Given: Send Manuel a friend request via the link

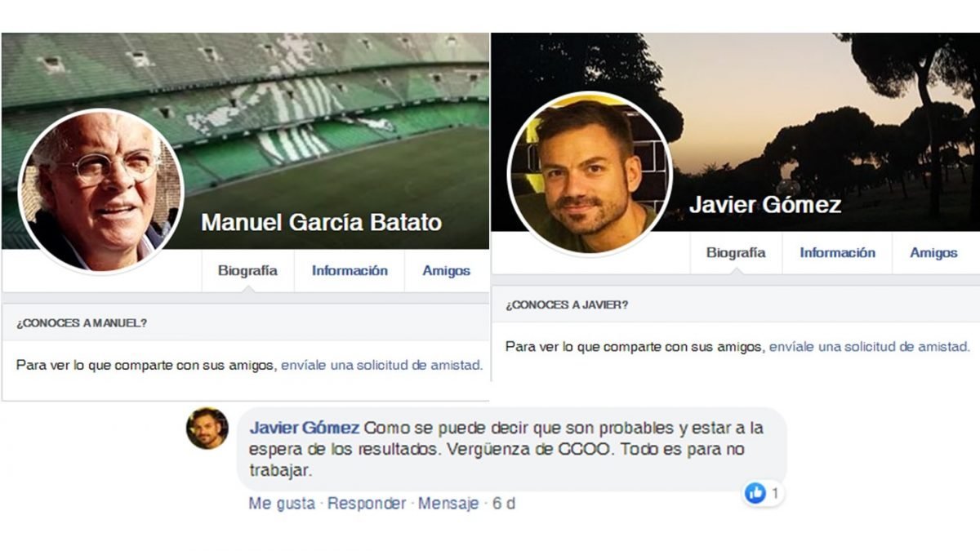Looking at the screenshot, I should click(381, 366).
